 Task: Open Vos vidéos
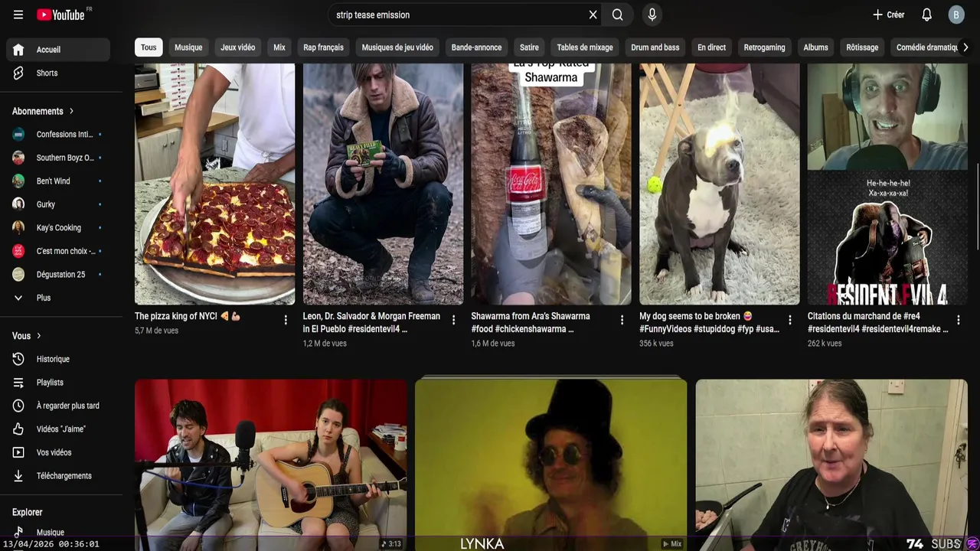(58, 452)
